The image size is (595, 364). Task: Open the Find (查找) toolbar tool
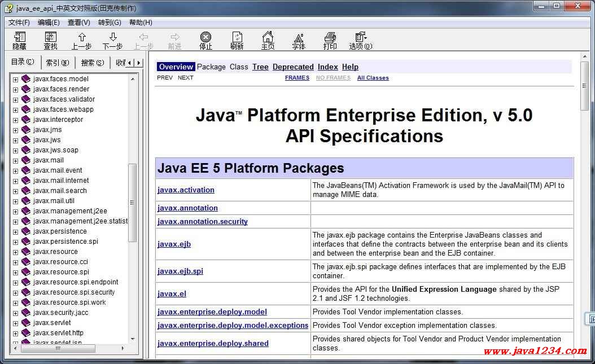[50, 41]
